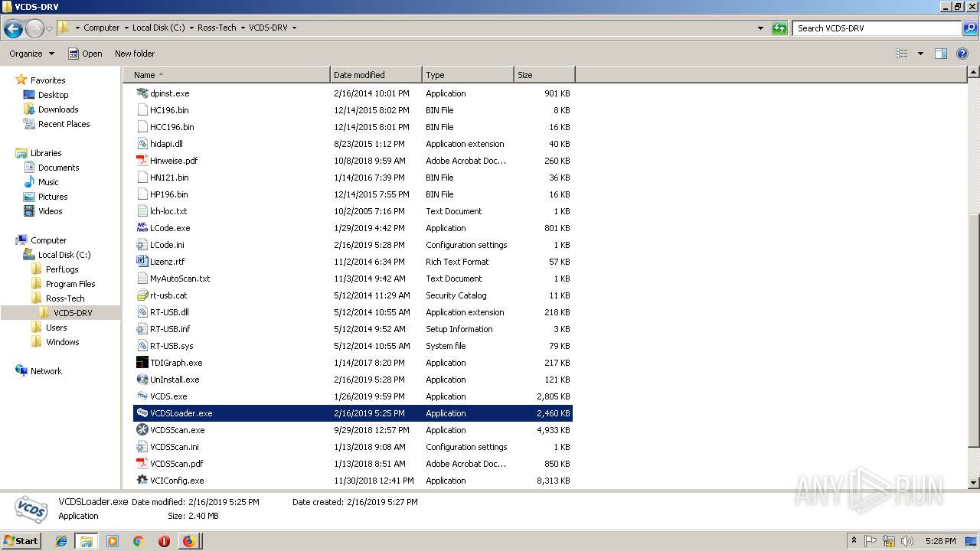The image size is (980, 551).
Task: Expand the Computer breadcrumb arrow
Action: click(x=127, y=28)
